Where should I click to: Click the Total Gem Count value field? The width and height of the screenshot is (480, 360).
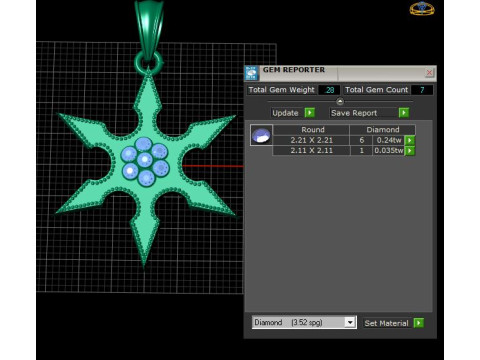point(422,90)
